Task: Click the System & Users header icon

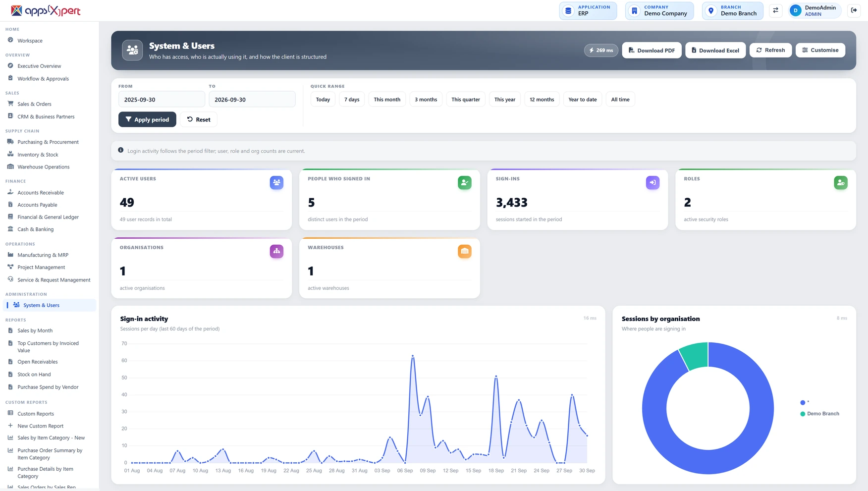Action: 132,50
